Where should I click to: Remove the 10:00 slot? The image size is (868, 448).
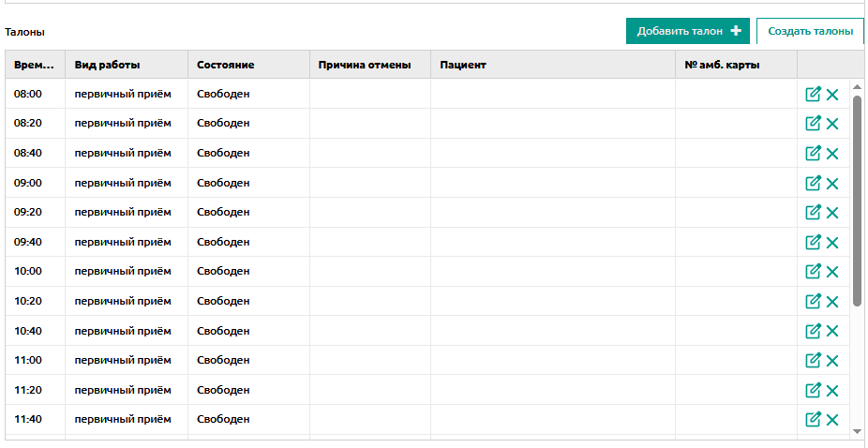[x=832, y=272]
